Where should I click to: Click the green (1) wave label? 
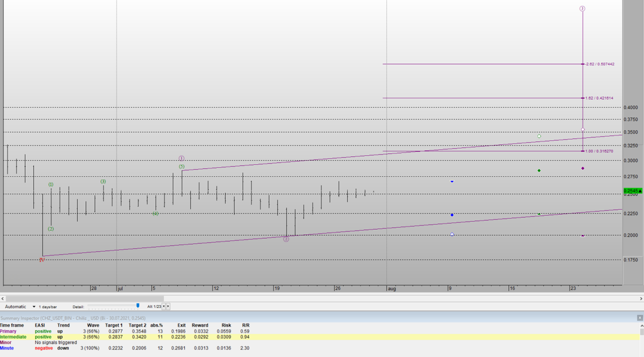pos(51,185)
